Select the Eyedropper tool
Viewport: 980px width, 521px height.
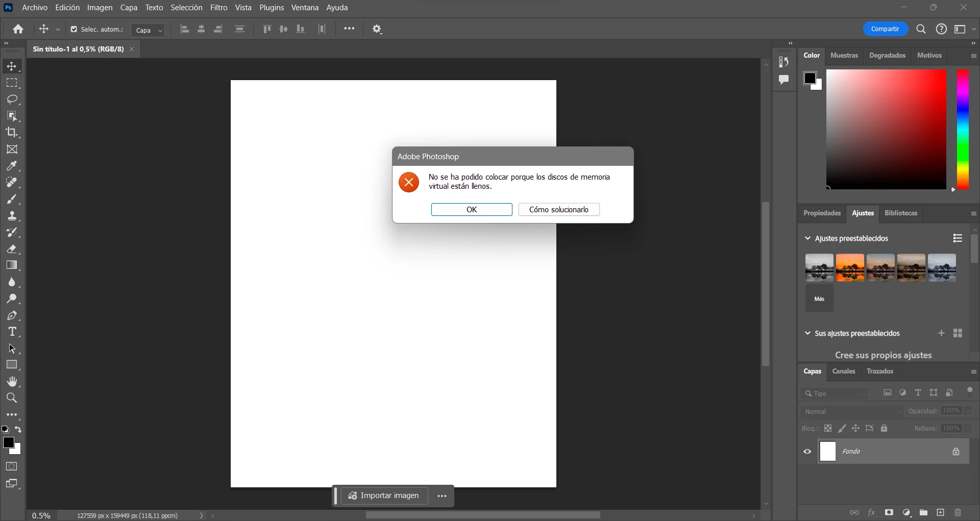(12, 166)
